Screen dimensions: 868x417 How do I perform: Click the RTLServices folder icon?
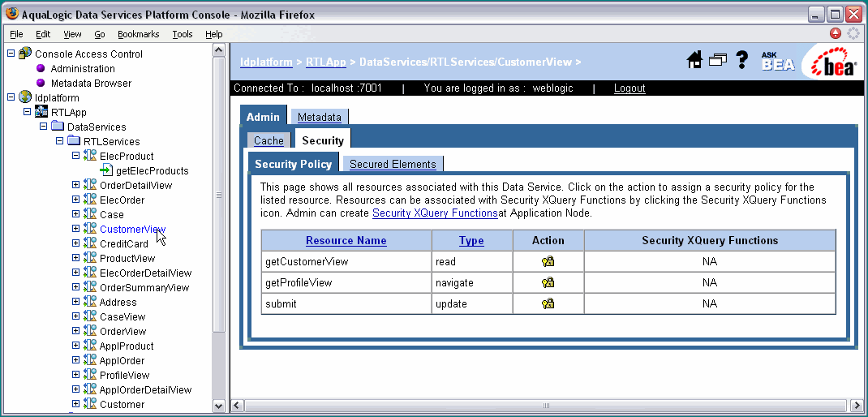tap(74, 141)
